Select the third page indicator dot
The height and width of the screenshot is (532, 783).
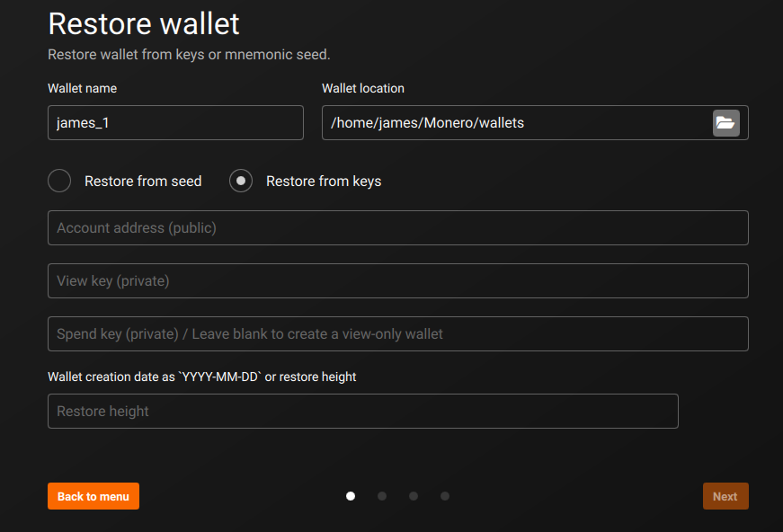(414, 496)
